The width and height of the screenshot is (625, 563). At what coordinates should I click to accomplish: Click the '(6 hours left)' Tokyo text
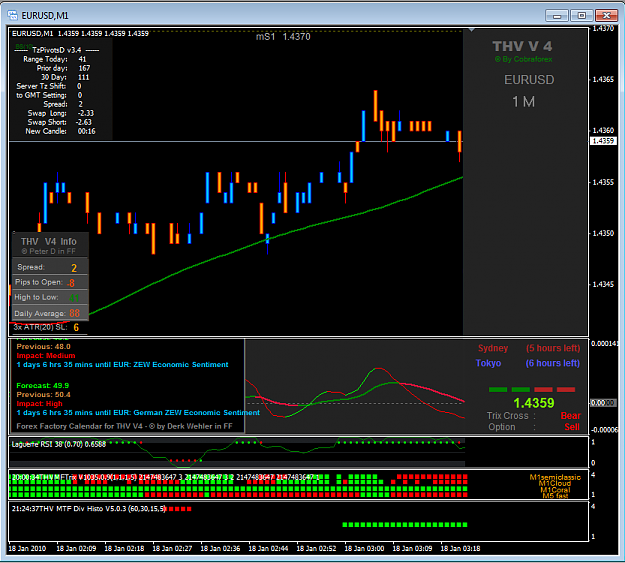552,363
